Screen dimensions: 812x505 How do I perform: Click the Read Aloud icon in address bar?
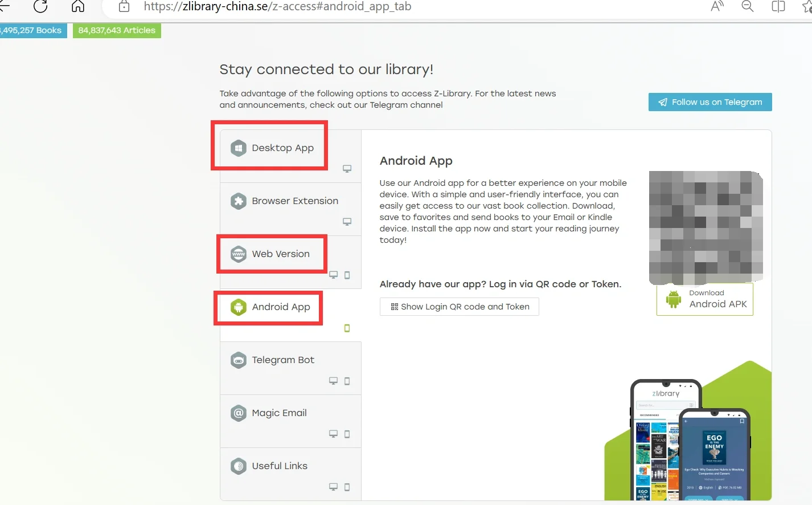point(717,6)
